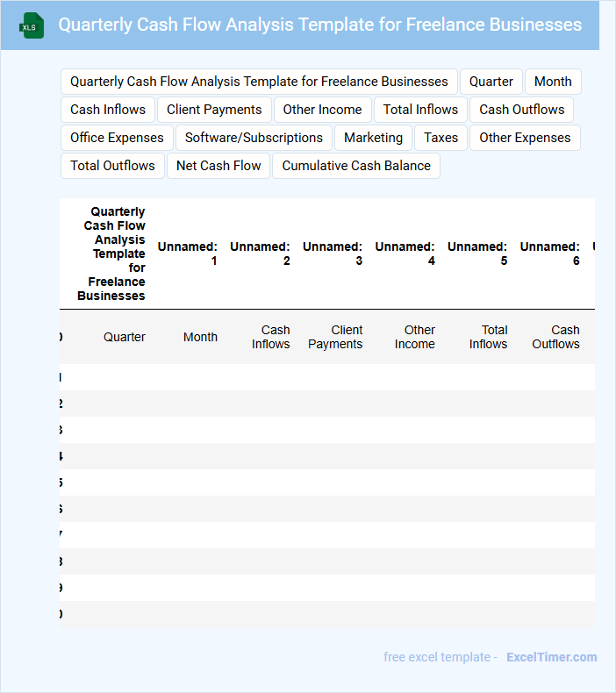616x693 pixels.
Task: Click the 'Unnamed: 6' column header
Action: (549, 254)
